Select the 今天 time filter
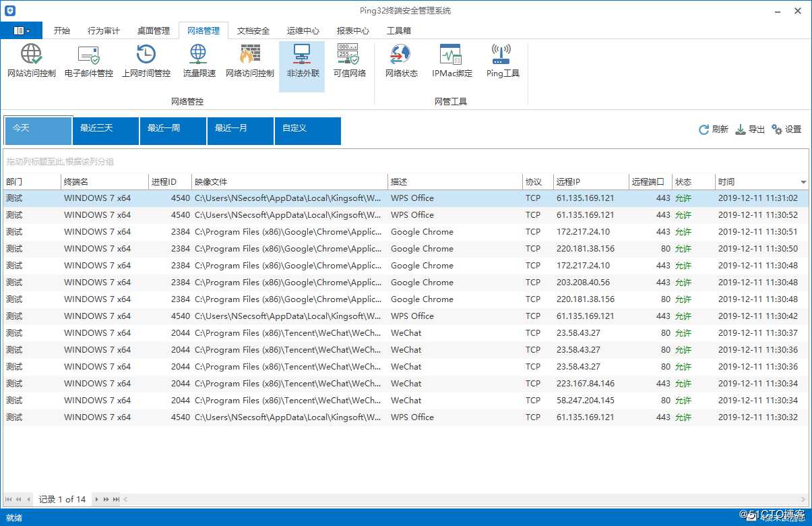This screenshot has height=526, width=812. pyautogui.click(x=38, y=131)
